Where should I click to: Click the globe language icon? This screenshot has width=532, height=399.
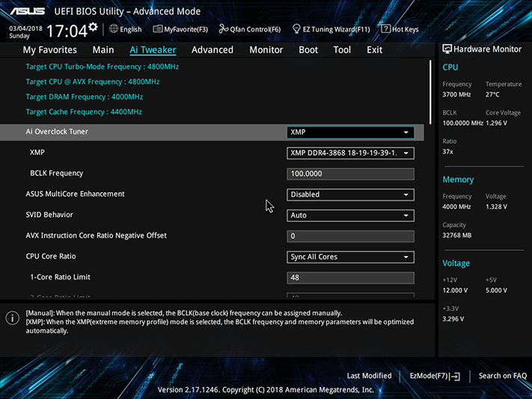[114, 29]
